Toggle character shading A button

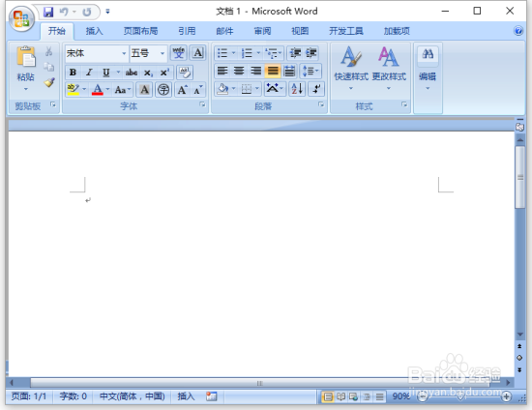pyautogui.click(x=144, y=90)
